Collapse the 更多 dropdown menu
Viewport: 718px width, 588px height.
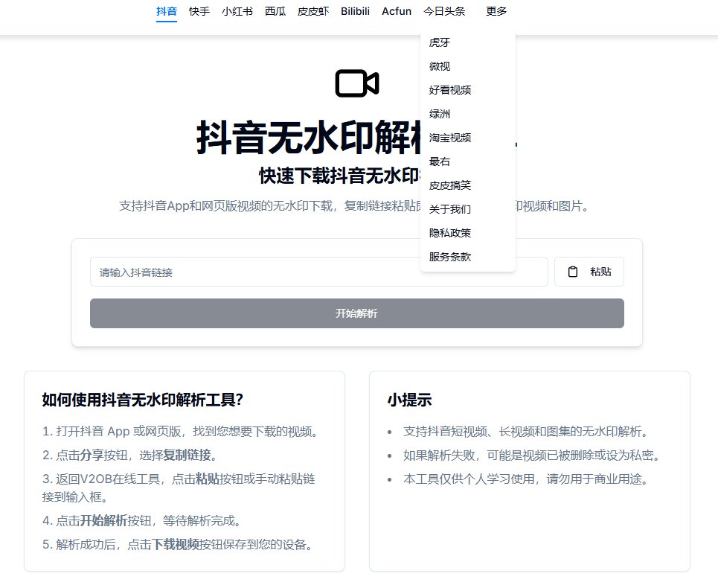(x=496, y=11)
